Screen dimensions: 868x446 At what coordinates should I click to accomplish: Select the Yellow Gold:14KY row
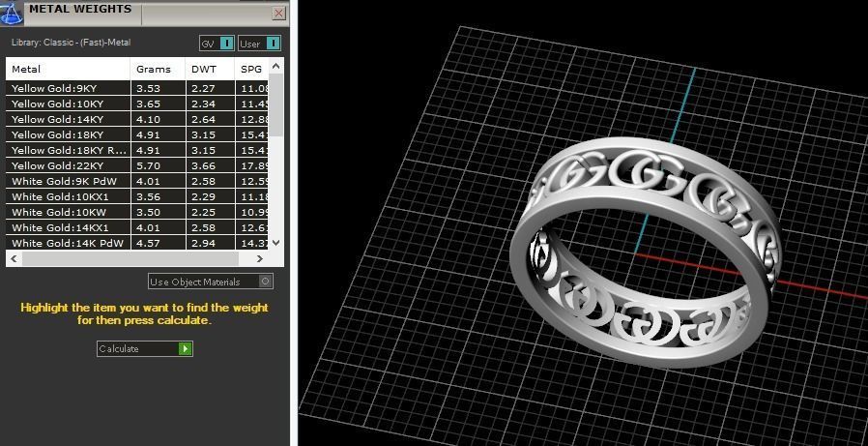click(137, 119)
